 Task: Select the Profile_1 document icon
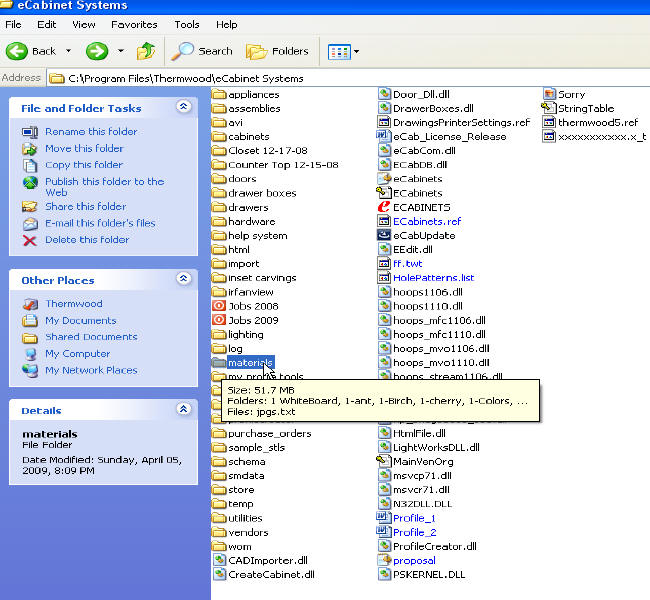click(383, 518)
